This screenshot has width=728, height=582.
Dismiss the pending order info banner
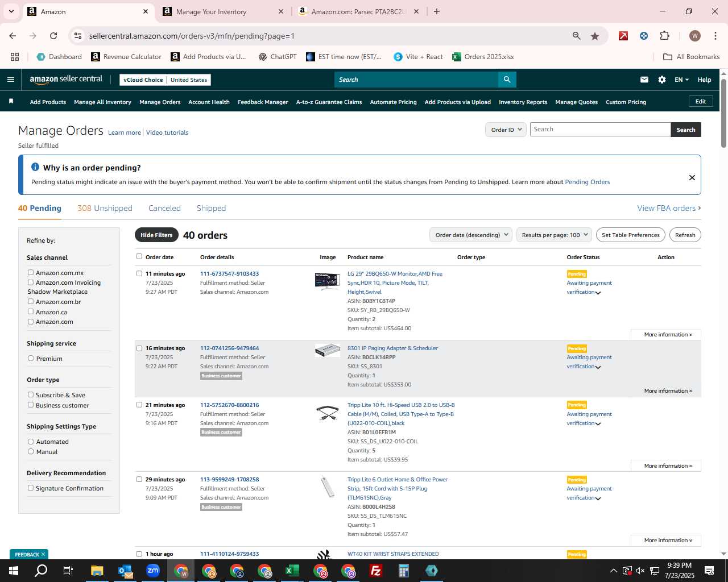(692, 177)
